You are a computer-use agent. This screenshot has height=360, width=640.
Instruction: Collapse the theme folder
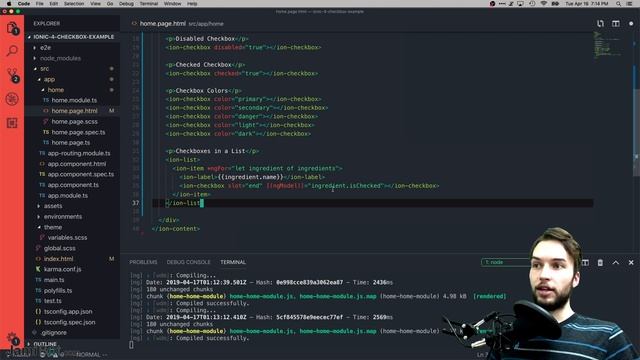point(53,227)
